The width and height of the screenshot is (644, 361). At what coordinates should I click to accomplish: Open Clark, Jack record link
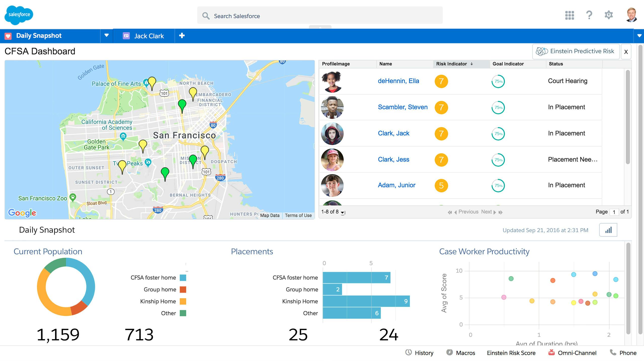[393, 133]
